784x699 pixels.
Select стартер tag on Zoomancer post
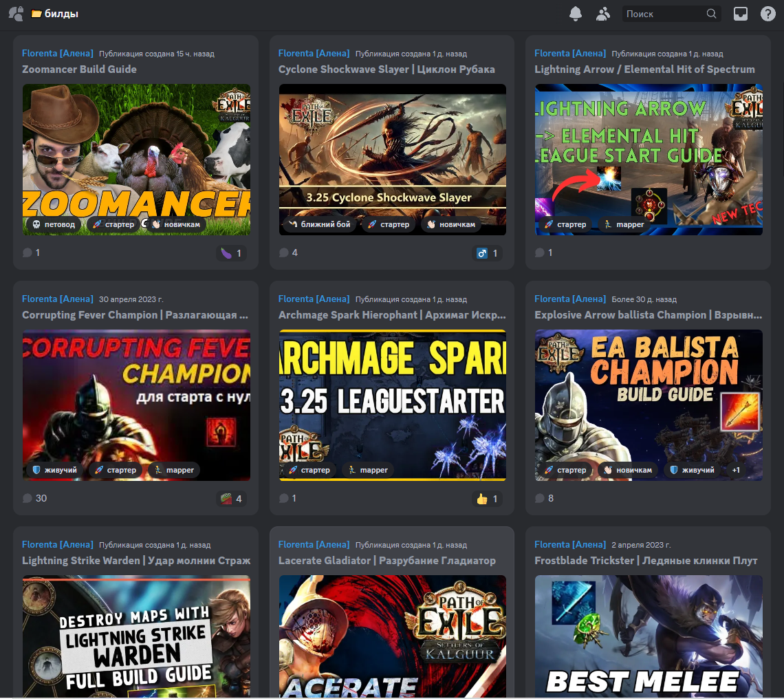click(113, 224)
